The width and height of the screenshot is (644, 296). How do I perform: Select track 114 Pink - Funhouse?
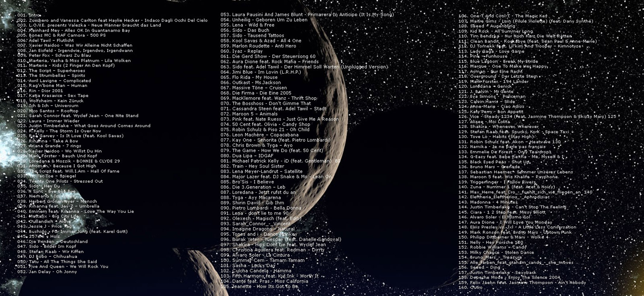(483, 56)
